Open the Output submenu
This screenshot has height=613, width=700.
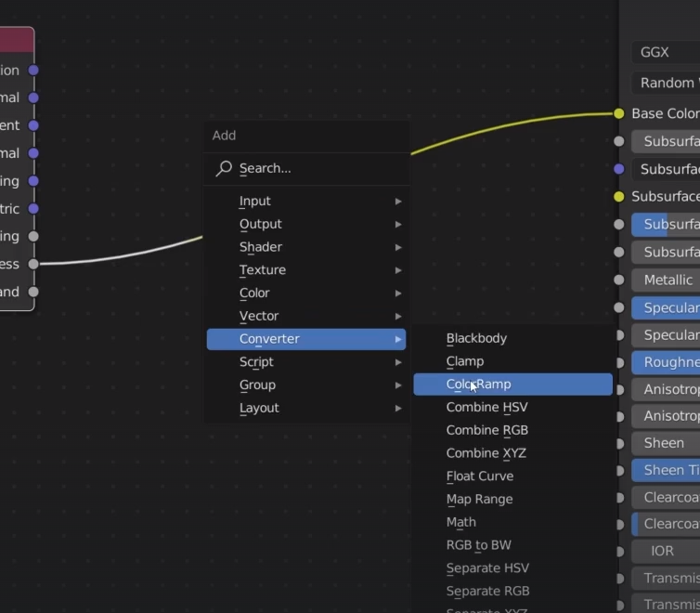[306, 224]
